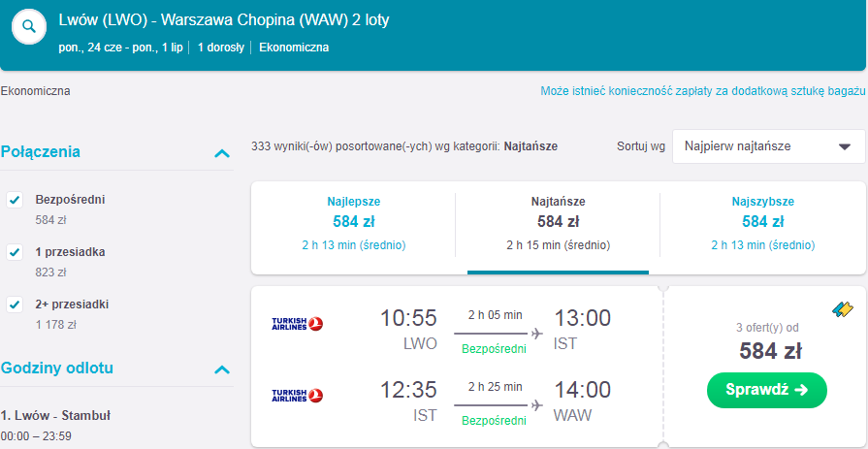This screenshot has height=449, width=868.
Task: Open the extra baggage fee notice link
Action: click(x=702, y=91)
